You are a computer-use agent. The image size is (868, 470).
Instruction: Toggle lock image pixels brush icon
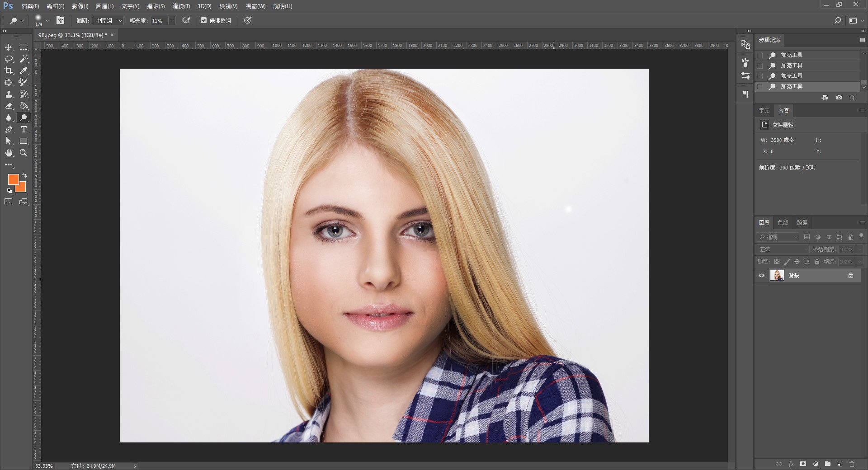[787, 262]
